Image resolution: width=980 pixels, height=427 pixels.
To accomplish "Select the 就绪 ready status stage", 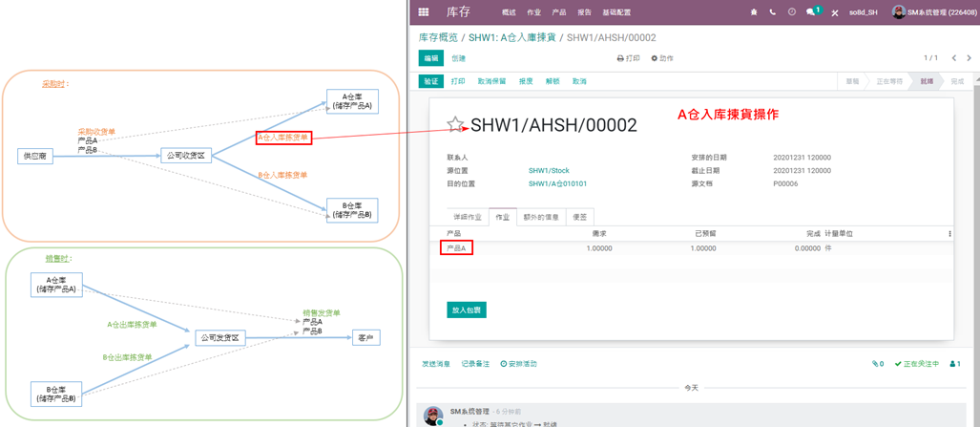I will click(927, 82).
